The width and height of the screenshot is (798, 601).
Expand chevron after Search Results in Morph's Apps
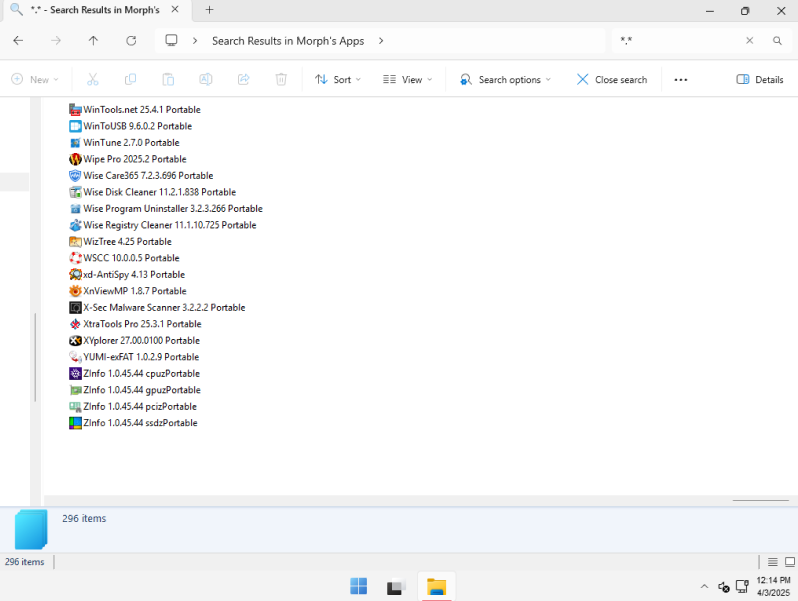pyautogui.click(x=381, y=41)
